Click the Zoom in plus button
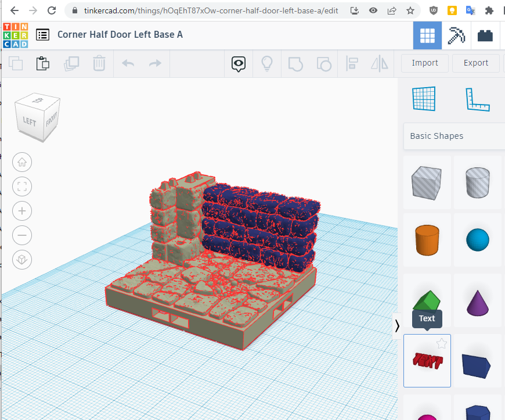This screenshot has width=505, height=420. pyautogui.click(x=22, y=211)
